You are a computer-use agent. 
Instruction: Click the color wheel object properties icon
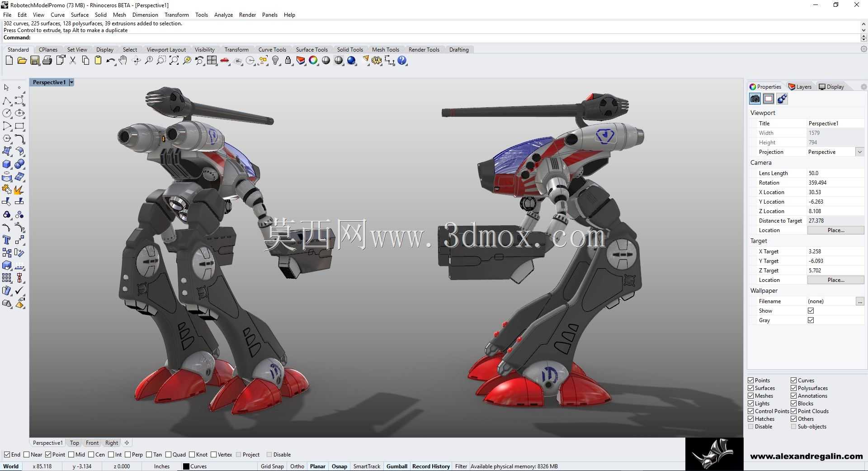tap(313, 60)
